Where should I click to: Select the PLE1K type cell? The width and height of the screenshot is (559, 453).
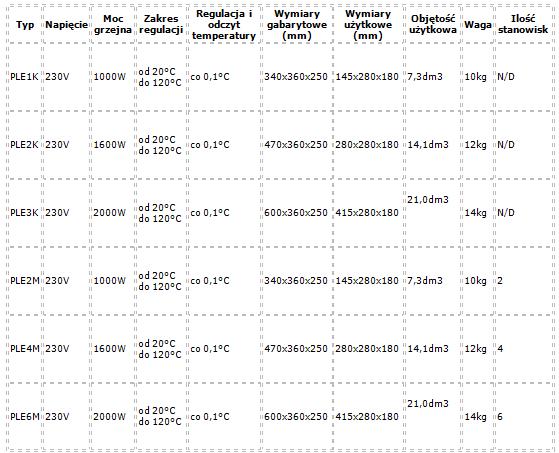pos(24,77)
